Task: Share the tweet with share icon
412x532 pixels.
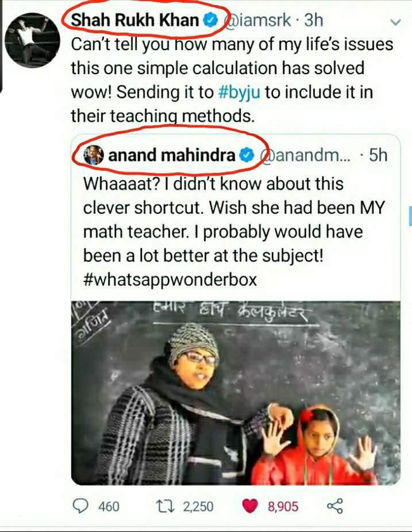Action: [335, 506]
